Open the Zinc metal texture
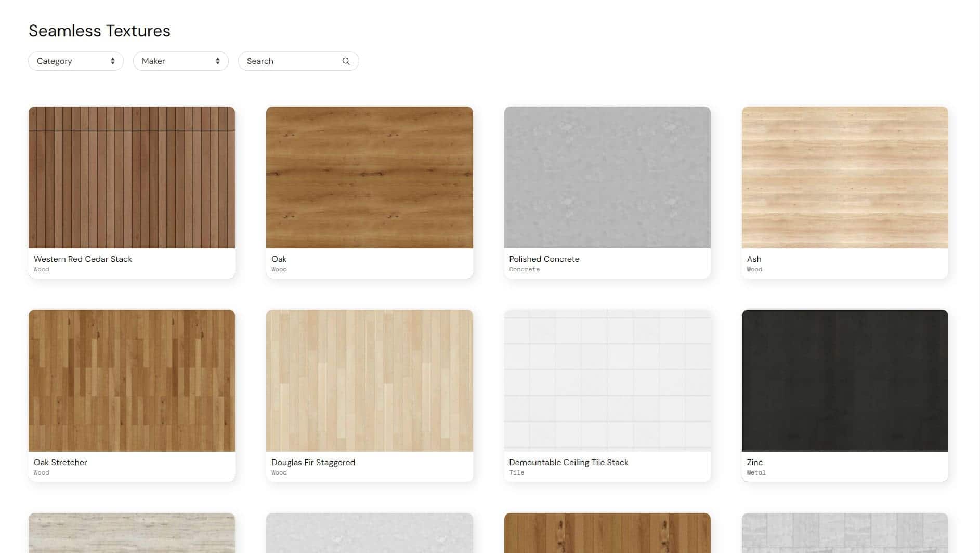Image resolution: width=980 pixels, height=553 pixels. (844, 380)
